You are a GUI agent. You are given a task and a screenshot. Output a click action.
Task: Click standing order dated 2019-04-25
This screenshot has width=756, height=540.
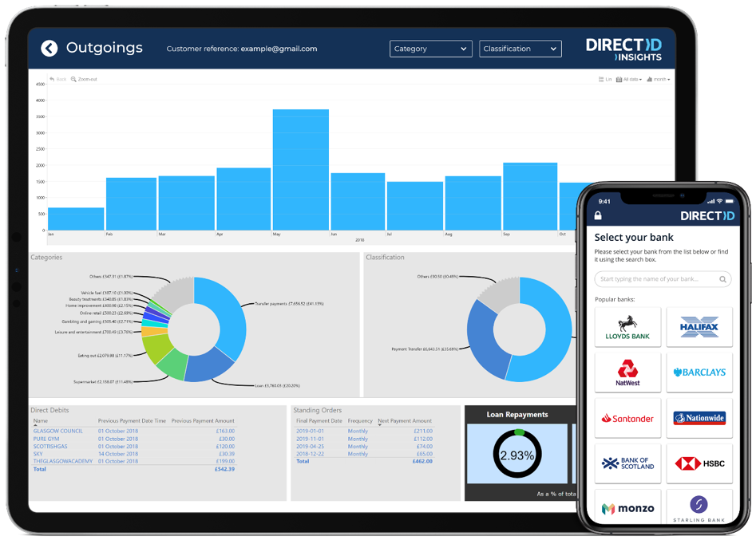click(x=364, y=447)
